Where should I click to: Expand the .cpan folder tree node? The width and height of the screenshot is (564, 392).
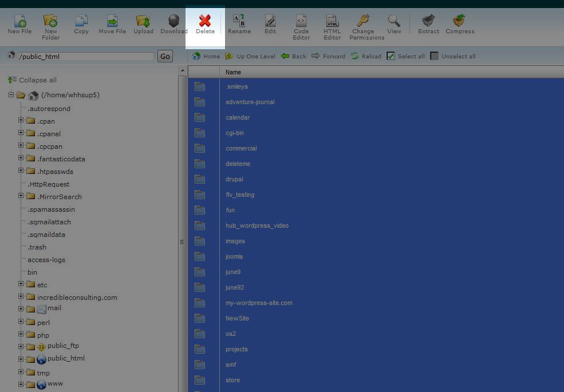click(21, 121)
